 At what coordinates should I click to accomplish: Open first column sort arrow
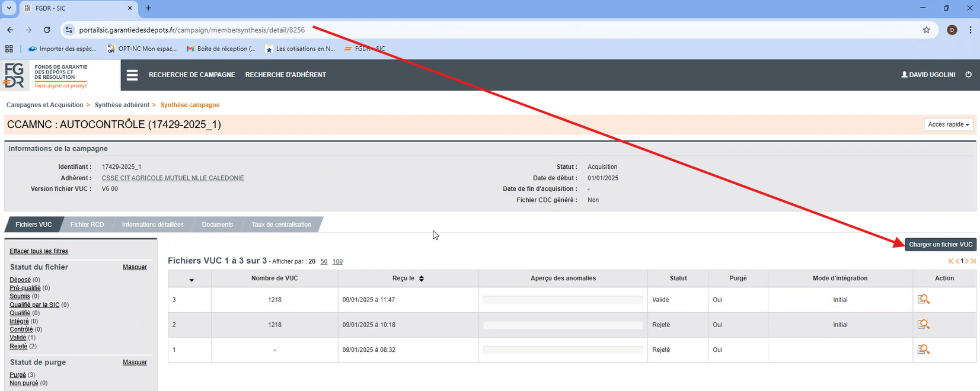191,280
